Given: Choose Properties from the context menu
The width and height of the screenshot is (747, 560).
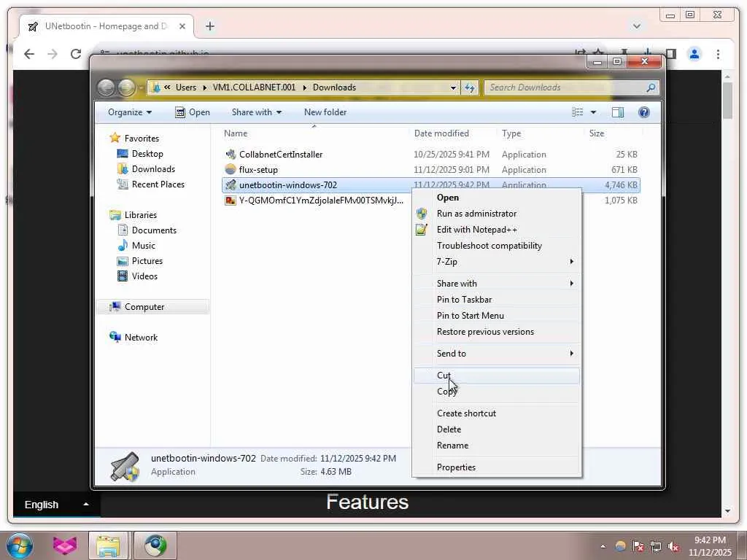Looking at the screenshot, I should 498,467.
